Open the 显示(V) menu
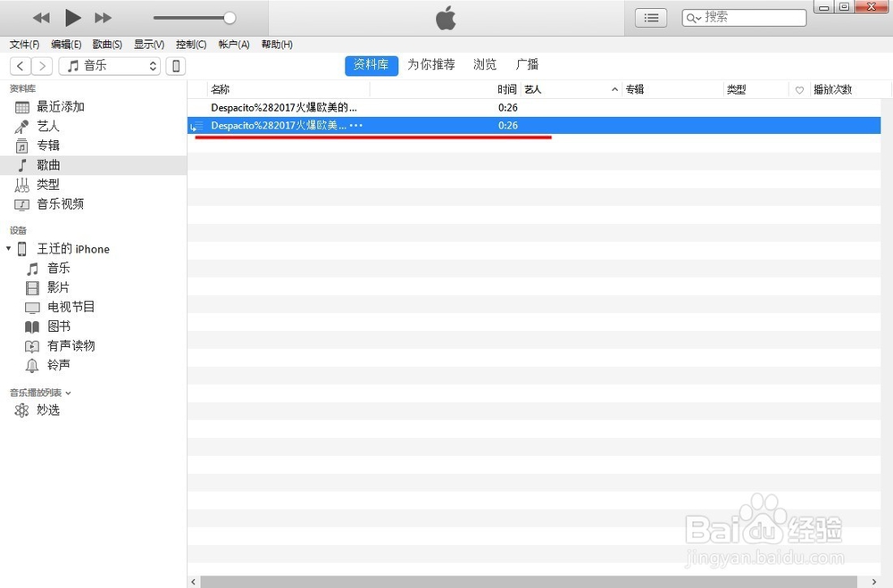The image size is (893, 588). (x=148, y=45)
